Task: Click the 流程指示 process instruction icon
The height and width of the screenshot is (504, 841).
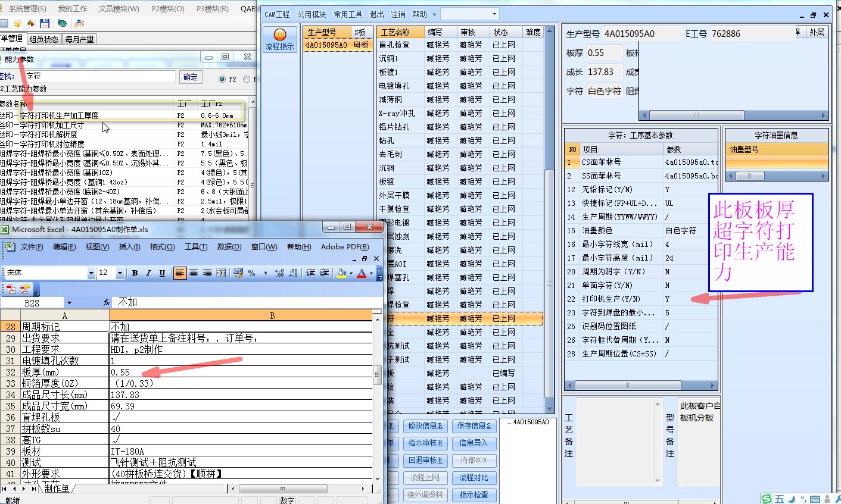Action: pos(279,39)
